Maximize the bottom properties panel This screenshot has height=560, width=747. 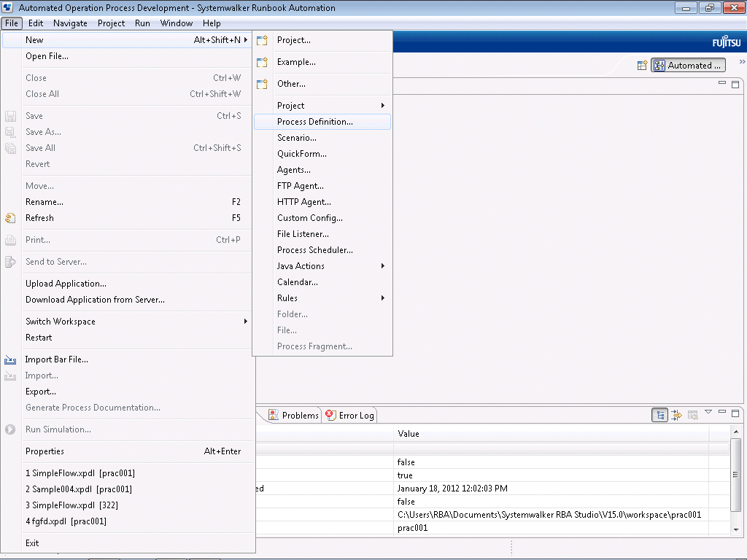pyautogui.click(x=735, y=413)
